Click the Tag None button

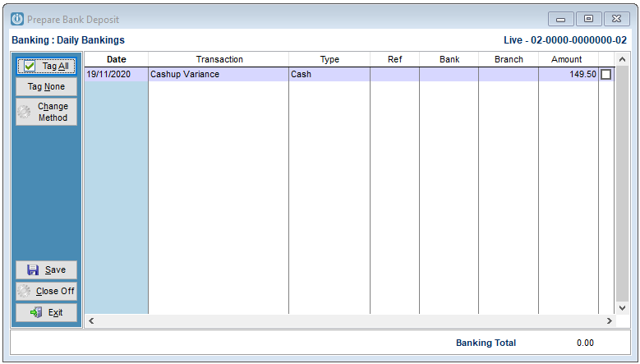click(46, 86)
